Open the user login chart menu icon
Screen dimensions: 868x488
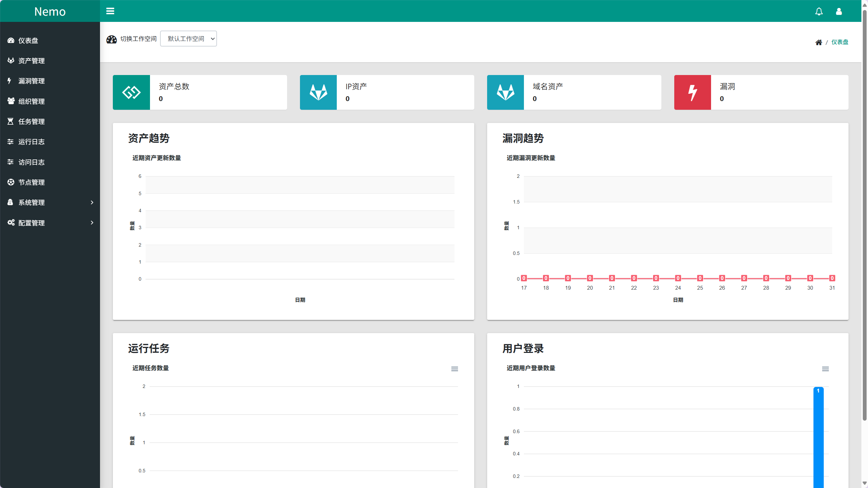pos(825,369)
